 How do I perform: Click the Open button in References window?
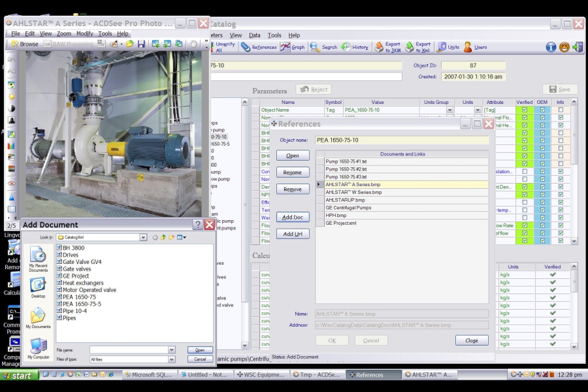coord(293,155)
